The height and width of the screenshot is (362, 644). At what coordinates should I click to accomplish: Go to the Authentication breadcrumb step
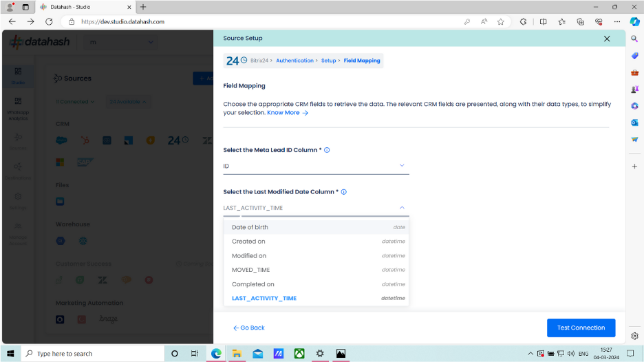294,61
